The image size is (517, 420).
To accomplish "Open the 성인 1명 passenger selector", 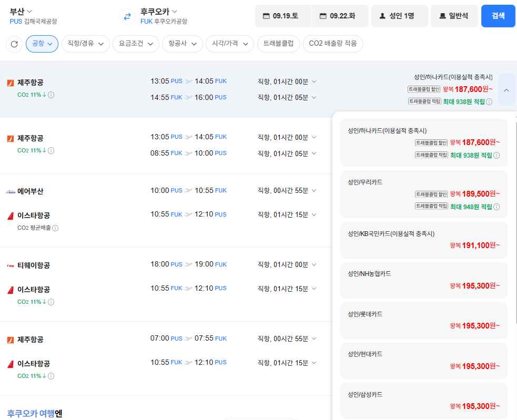I will 399,16.
